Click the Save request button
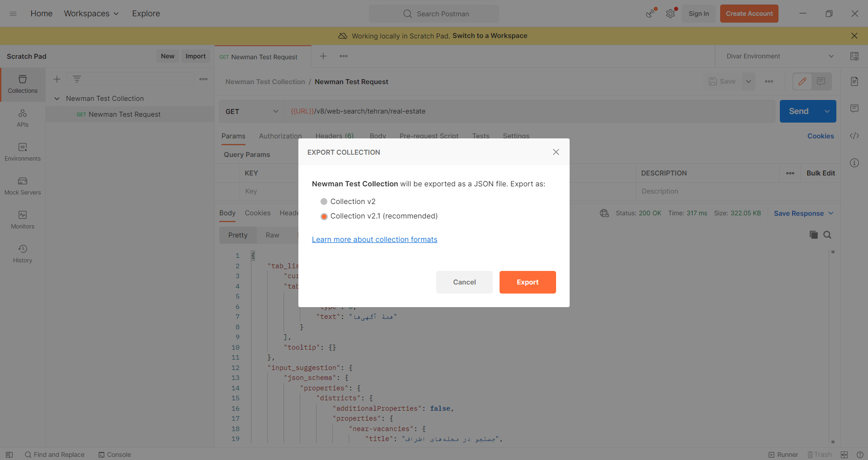Image resolution: width=868 pixels, height=460 pixels. click(x=722, y=81)
